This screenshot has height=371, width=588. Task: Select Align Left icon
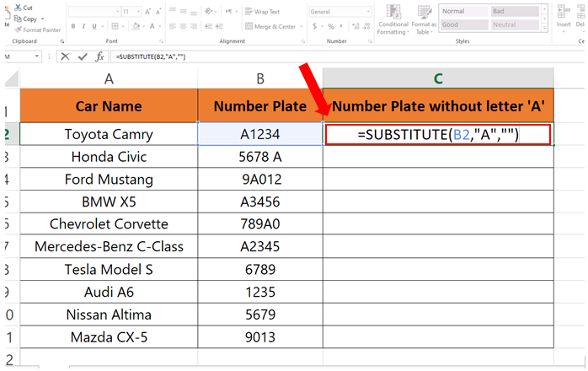coord(173,26)
